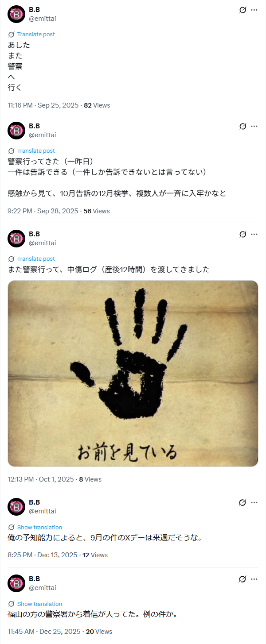Click B.B avatar on Dec 25 post
The image size is (266, 644).
click(16, 583)
